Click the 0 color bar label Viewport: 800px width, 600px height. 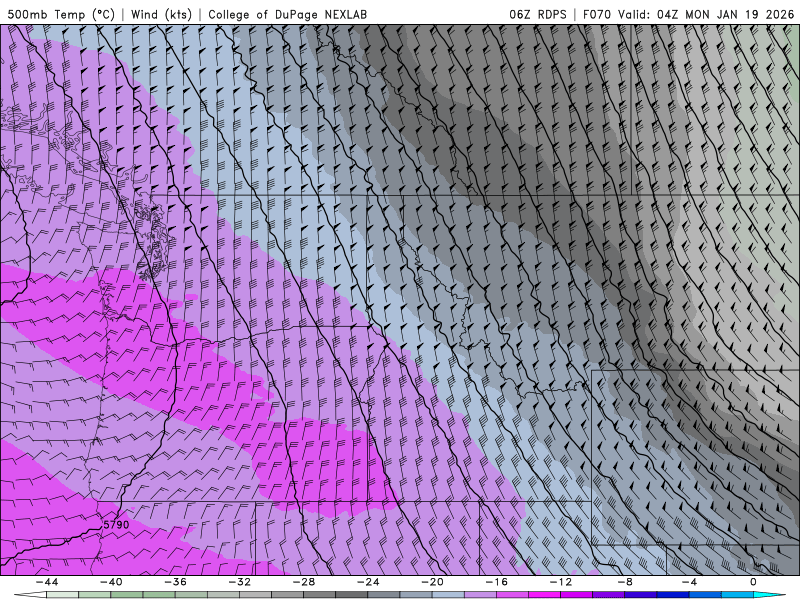click(x=754, y=582)
